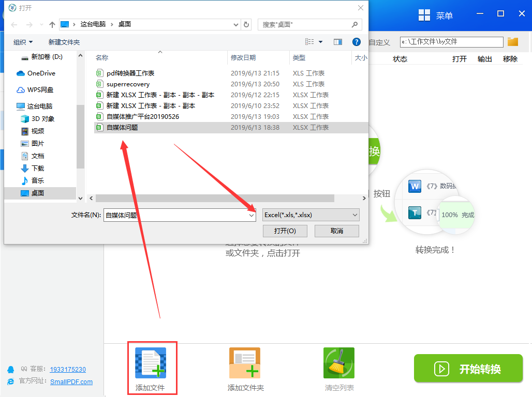Click the search 桌面 input field
This screenshot has width=532, height=397.
pyautogui.click(x=304, y=24)
